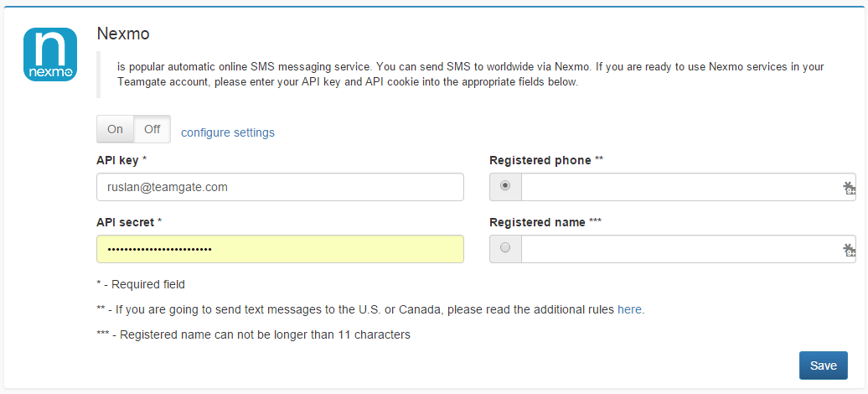Click inside the Registered name text box
Screen dimensions: 868x394
[x=688, y=249]
